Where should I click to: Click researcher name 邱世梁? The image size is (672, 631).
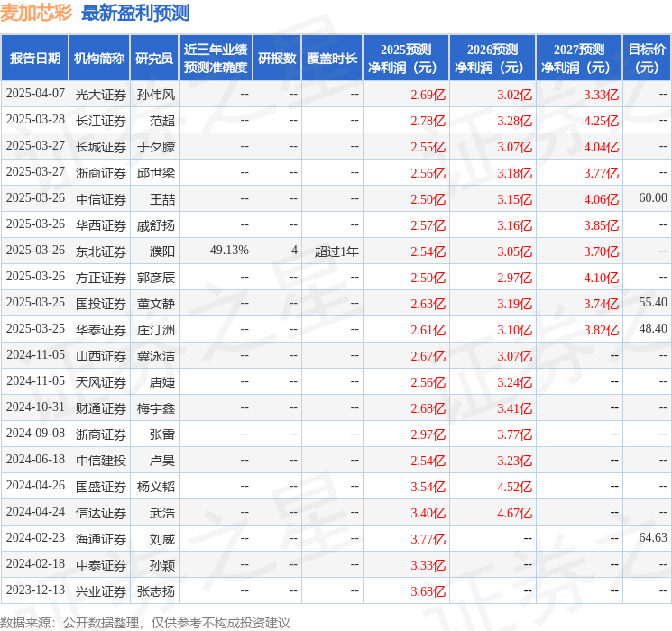point(156,173)
